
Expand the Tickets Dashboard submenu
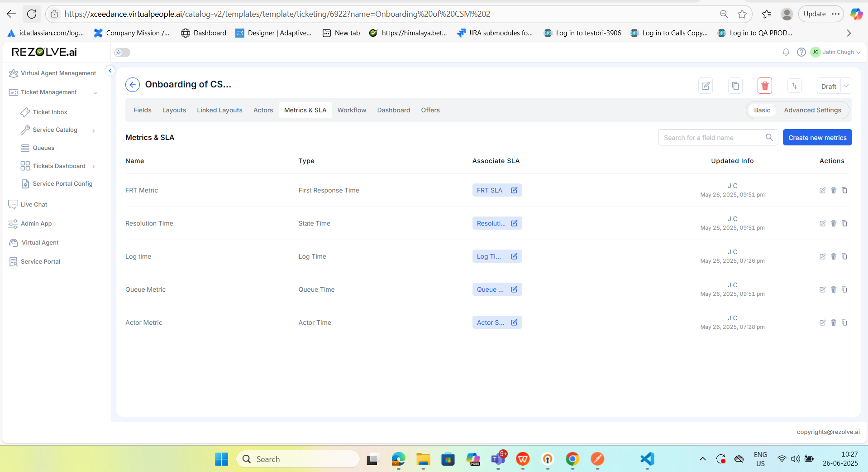[x=94, y=167]
